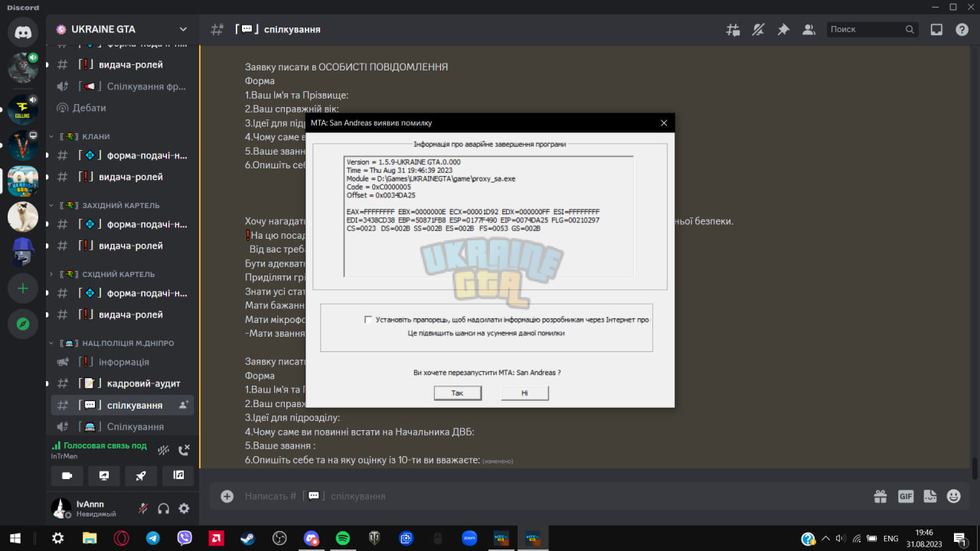The image size is (980, 551).
Task: Open Discord user settings gear
Action: tap(184, 508)
